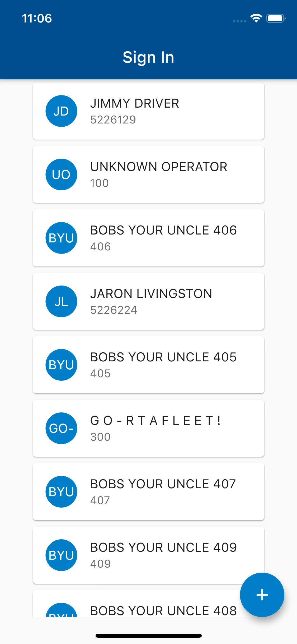Tap the Wi-Fi status icon
The height and width of the screenshot is (644, 297).
pos(256,18)
